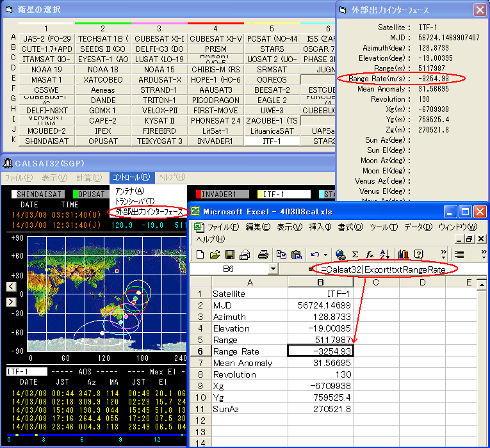Select the FIREBIRD satellite button

(159, 131)
